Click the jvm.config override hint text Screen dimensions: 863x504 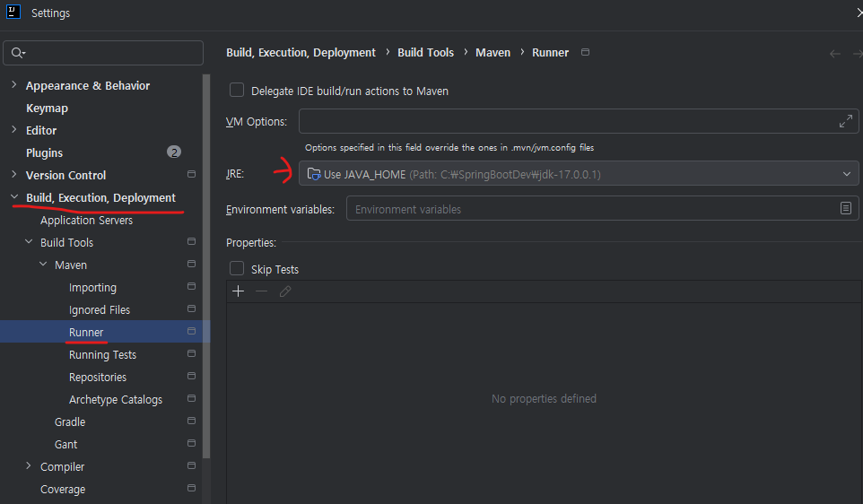click(x=449, y=147)
